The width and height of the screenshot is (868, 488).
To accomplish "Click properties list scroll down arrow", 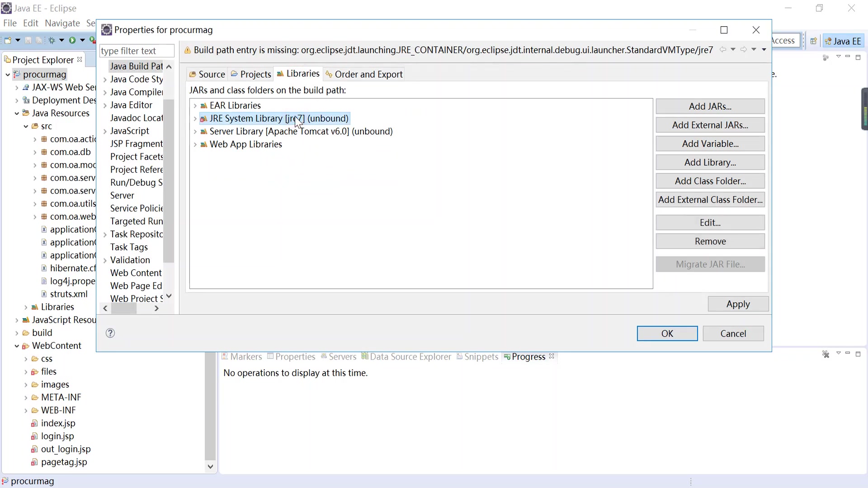I will point(169,296).
